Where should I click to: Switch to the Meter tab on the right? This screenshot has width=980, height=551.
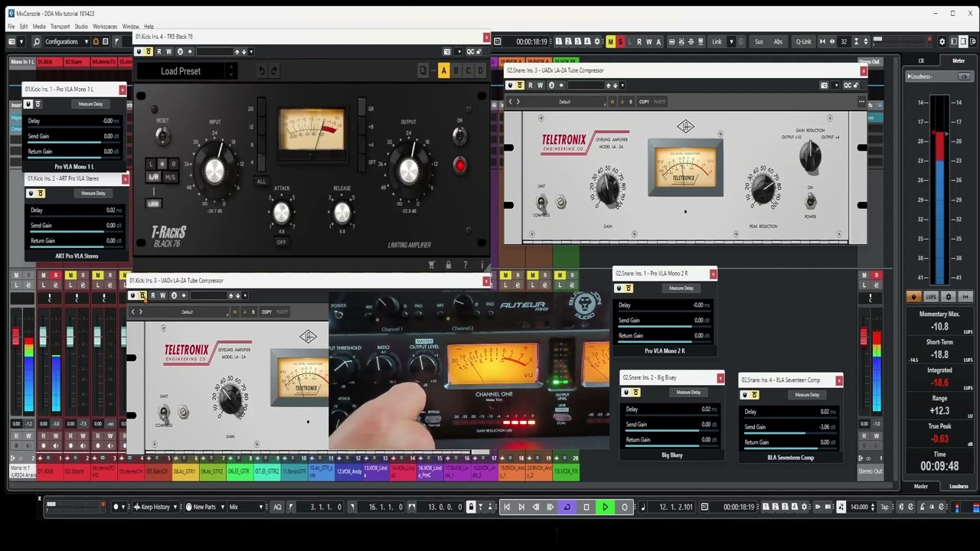tap(959, 60)
